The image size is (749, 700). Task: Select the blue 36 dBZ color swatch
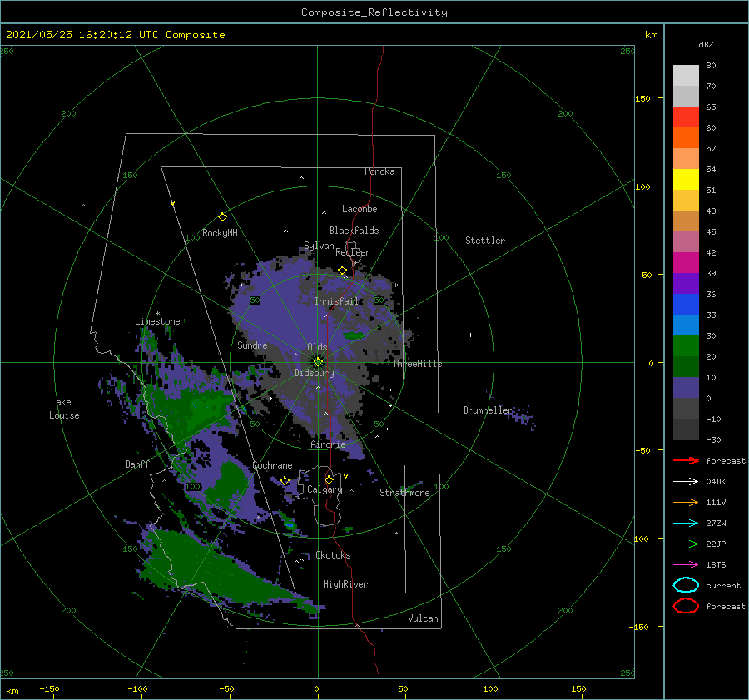(x=686, y=304)
